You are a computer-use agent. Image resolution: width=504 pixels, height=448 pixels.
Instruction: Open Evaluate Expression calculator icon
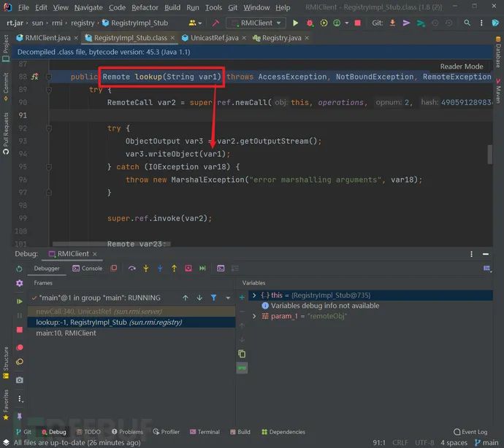221,269
